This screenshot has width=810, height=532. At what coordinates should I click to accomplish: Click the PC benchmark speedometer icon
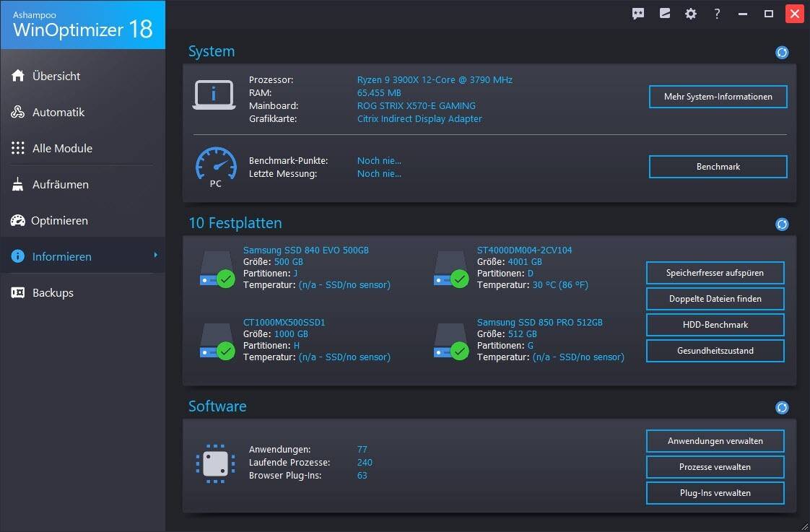click(215, 167)
